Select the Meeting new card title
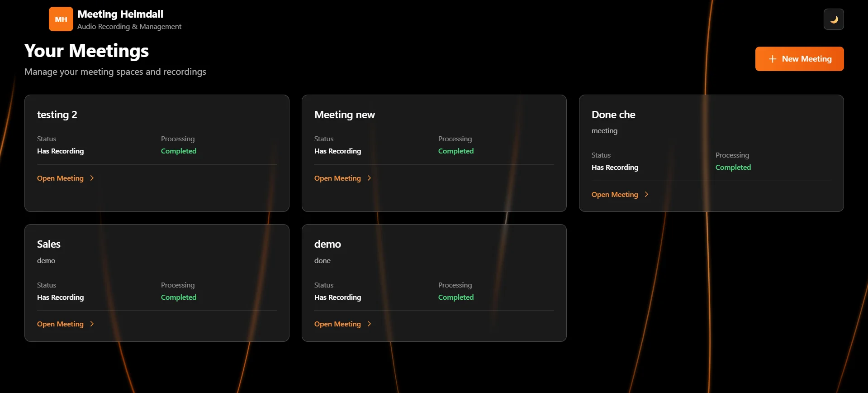This screenshot has width=868, height=393. [344, 115]
